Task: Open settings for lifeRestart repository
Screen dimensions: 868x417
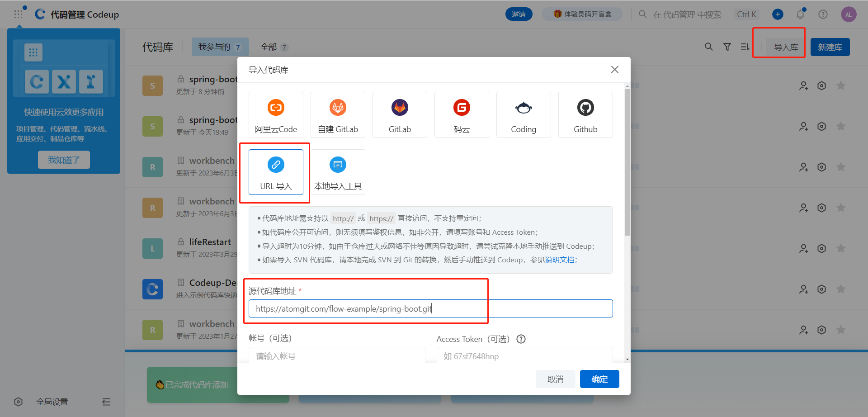Action: click(822, 249)
